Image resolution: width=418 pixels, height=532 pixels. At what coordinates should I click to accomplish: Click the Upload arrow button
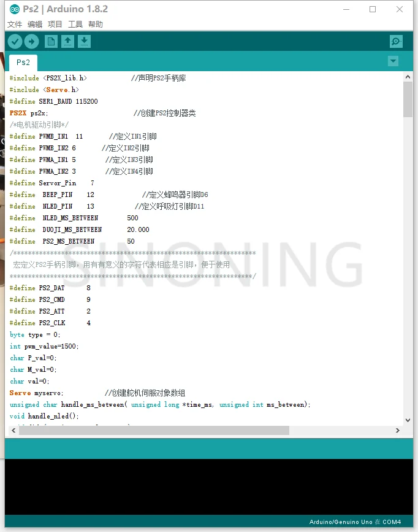point(31,42)
